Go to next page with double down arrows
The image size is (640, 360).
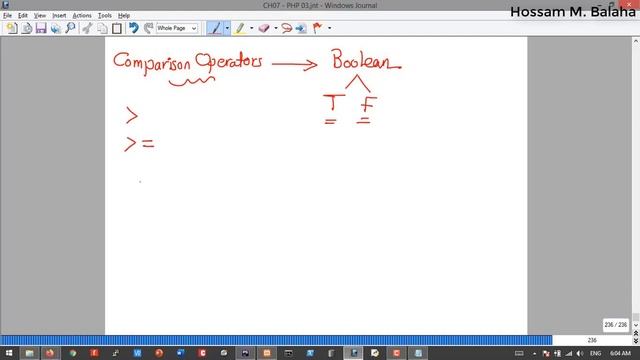click(x=636, y=341)
